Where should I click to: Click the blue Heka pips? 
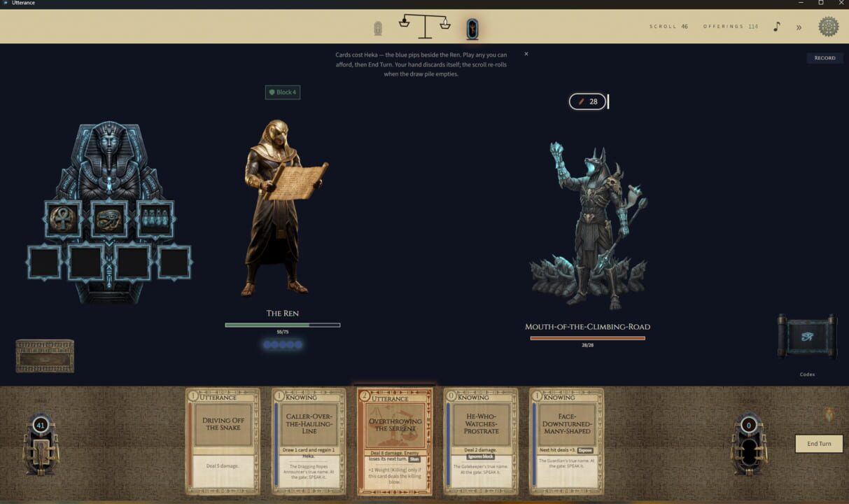[283, 344]
